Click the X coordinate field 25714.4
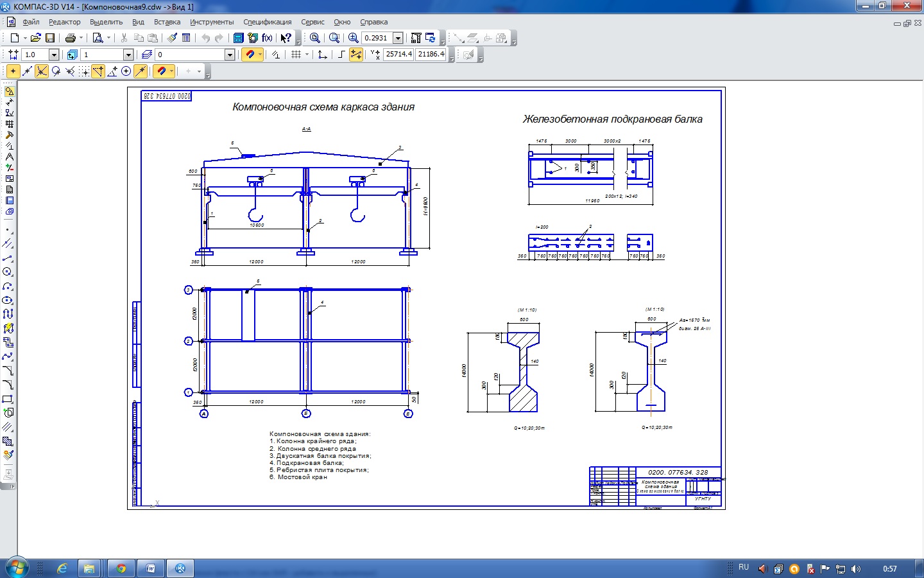924x578 pixels. point(398,55)
